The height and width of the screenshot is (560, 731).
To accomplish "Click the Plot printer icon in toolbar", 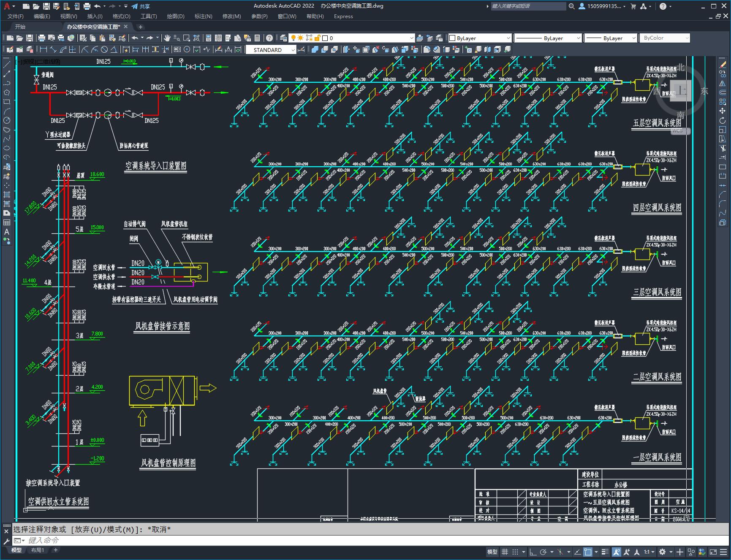I will [42, 38].
